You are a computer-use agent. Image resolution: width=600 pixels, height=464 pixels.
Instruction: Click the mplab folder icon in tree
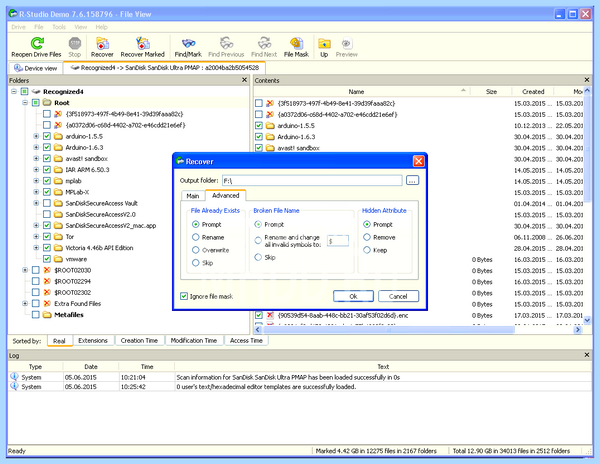[x=58, y=181]
